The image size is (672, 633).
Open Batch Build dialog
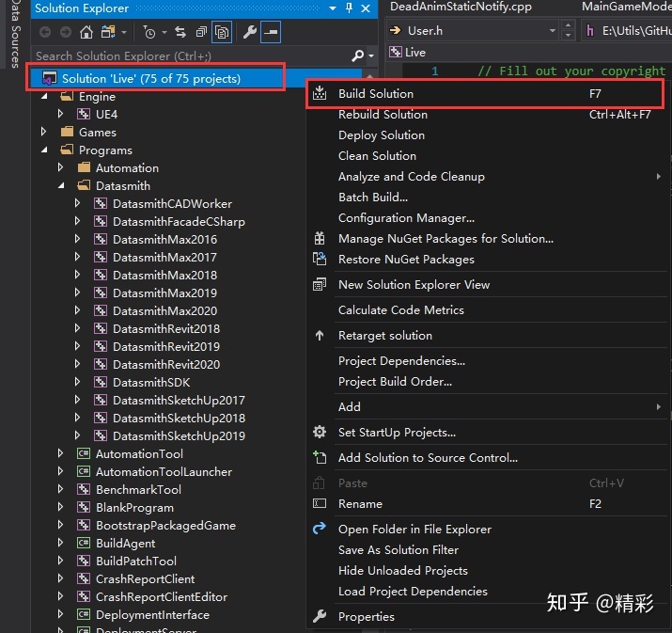(373, 197)
